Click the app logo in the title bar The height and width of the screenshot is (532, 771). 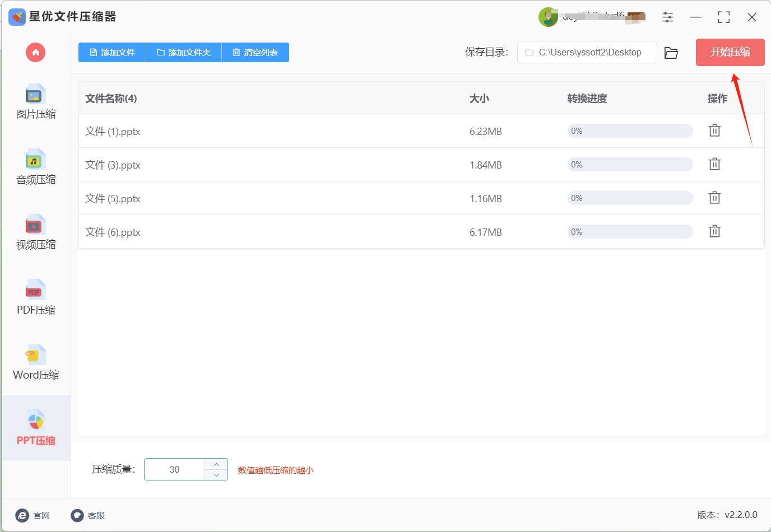click(17, 17)
